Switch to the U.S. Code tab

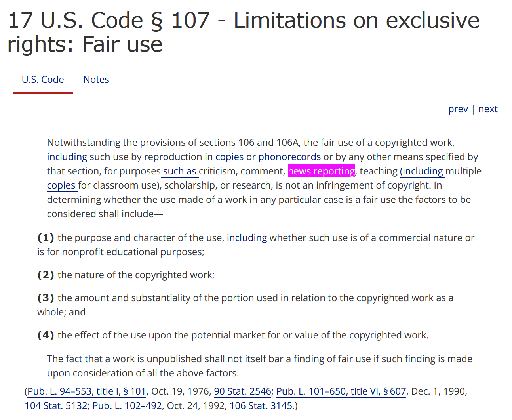click(43, 80)
